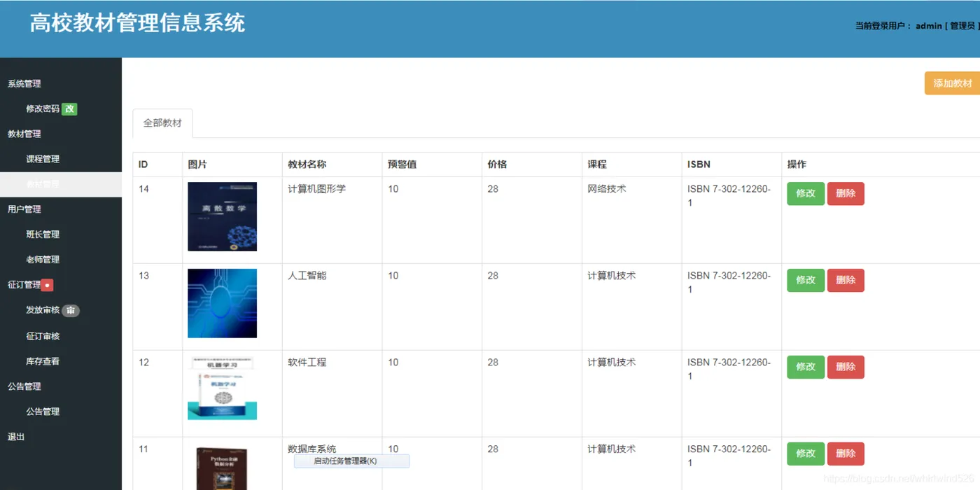Click the orange 添加教材 button

(x=953, y=83)
